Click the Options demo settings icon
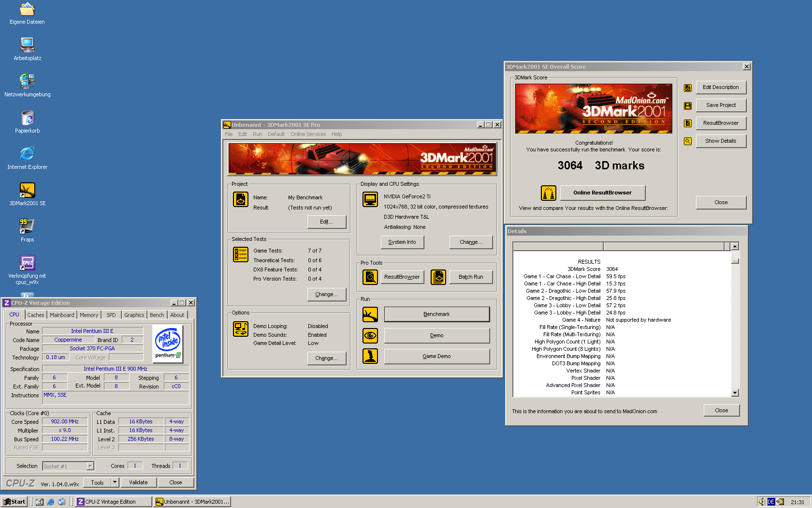Screen dimensions: 812x508 pyautogui.click(x=241, y=329)
